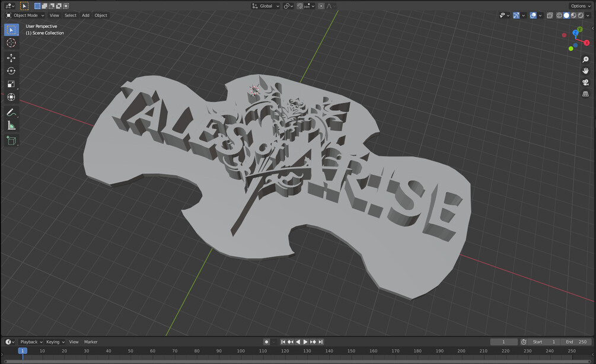
Task: Click the green Y axis gizmo ball
Action: tap(579, 29)
